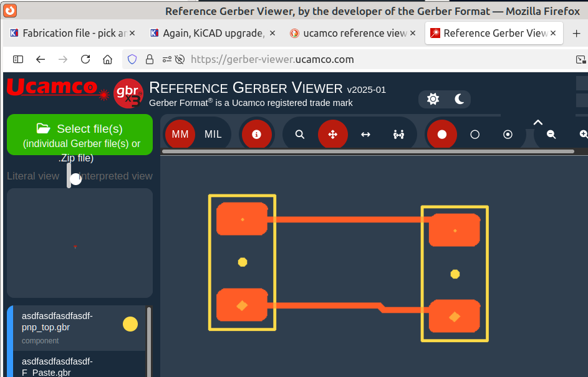This screenshot has width=588, height=377.
Task: Reload the page in Firefox
Action: [x=85, y=59]
